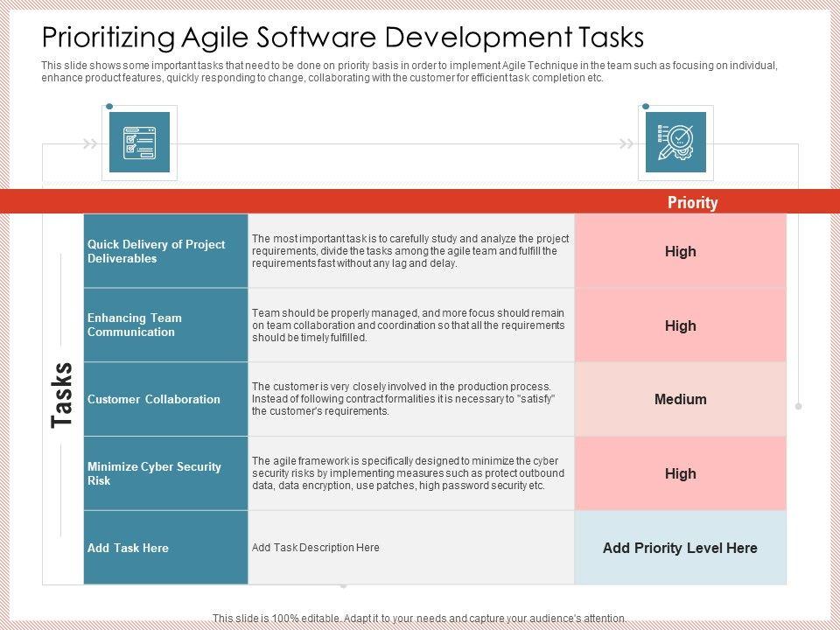Select High priority for Team Communication row
Screen dimensions: 840x630
click(x=680, y=325)
